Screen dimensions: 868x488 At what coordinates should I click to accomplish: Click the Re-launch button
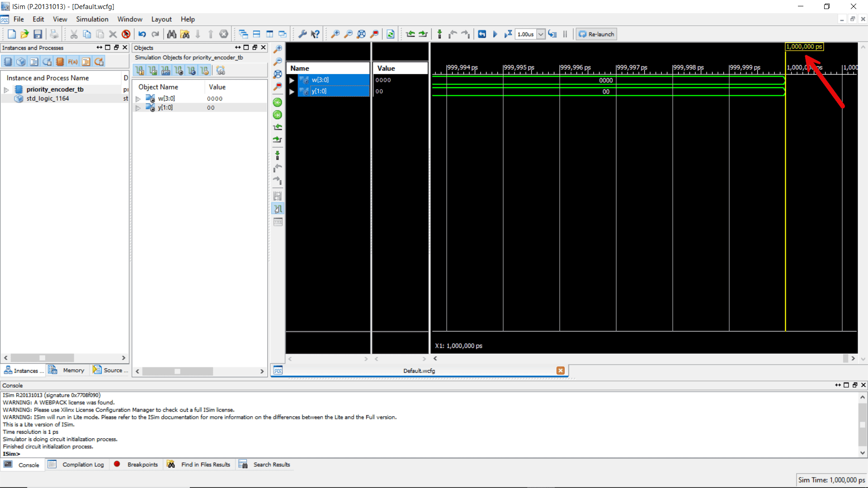coord(596,34)
